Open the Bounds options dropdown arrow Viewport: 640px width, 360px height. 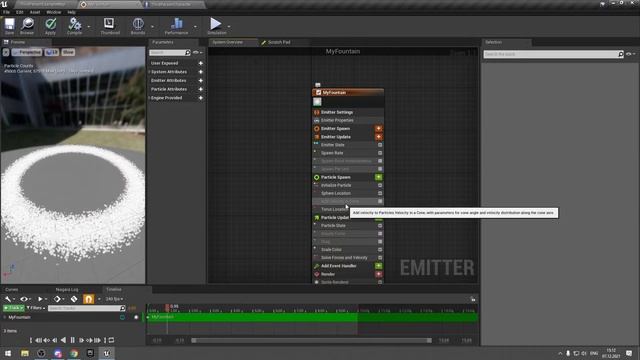(x=152, y=27)
